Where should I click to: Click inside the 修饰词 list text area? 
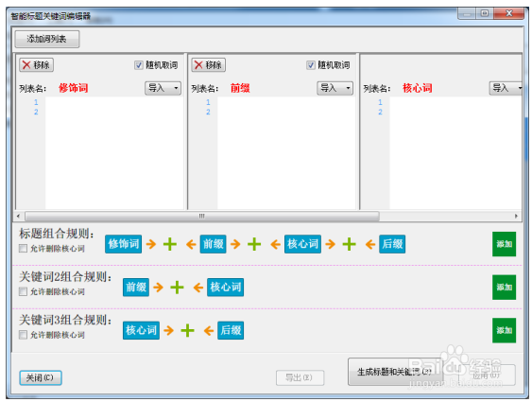(x=114, y=153)
